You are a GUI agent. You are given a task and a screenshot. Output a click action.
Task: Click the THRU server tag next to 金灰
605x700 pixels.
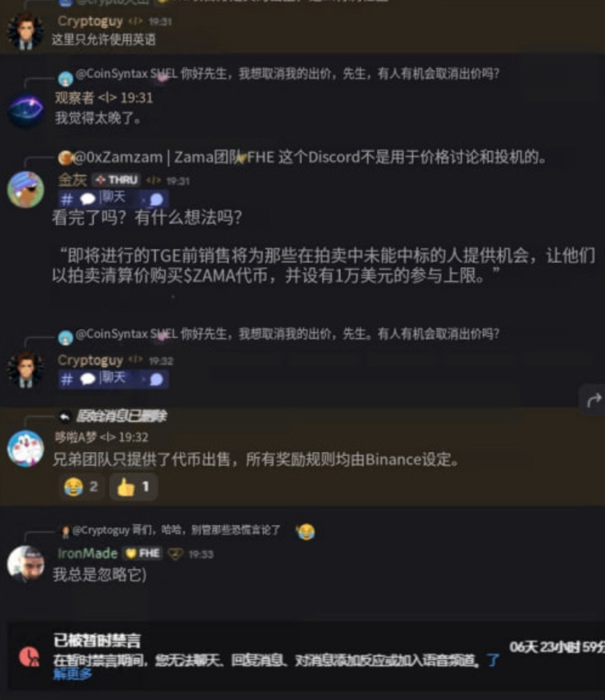pyautogui.click(x=116, y=180)
